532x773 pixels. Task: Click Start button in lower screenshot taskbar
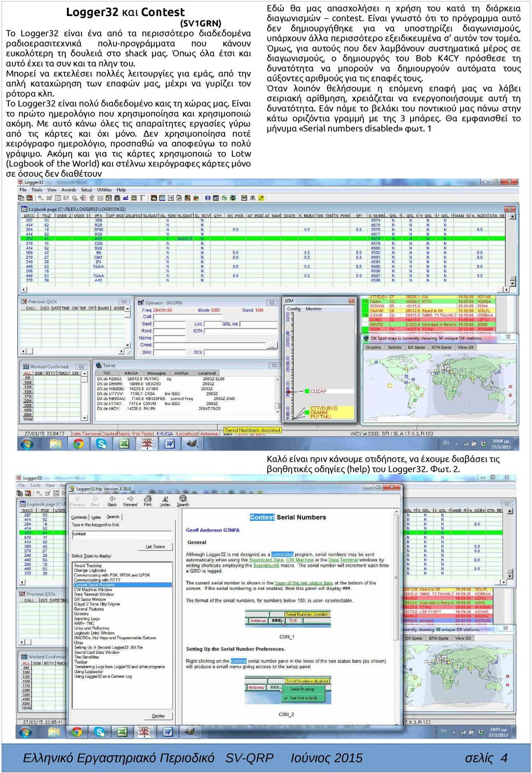(25, 732)
